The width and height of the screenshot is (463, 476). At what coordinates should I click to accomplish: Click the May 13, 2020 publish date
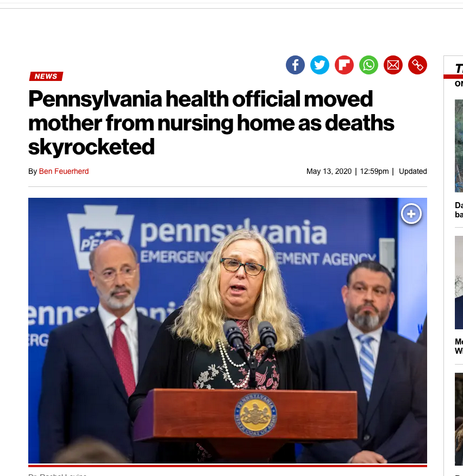pos(329,171)
